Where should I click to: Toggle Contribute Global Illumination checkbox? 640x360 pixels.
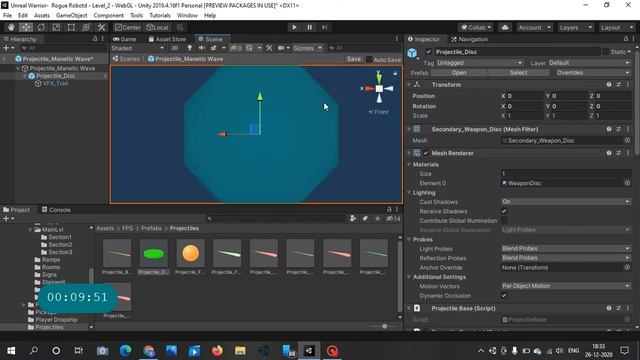504,220
